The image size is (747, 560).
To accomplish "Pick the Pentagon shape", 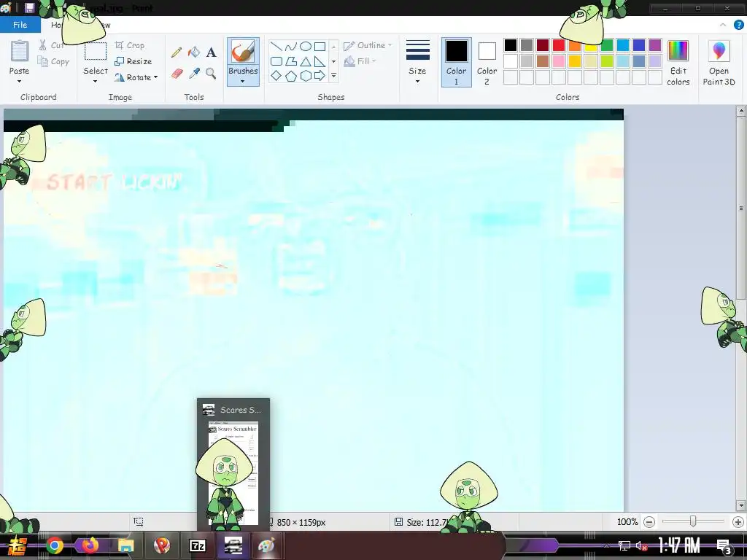I will click(x=290, y=75).
